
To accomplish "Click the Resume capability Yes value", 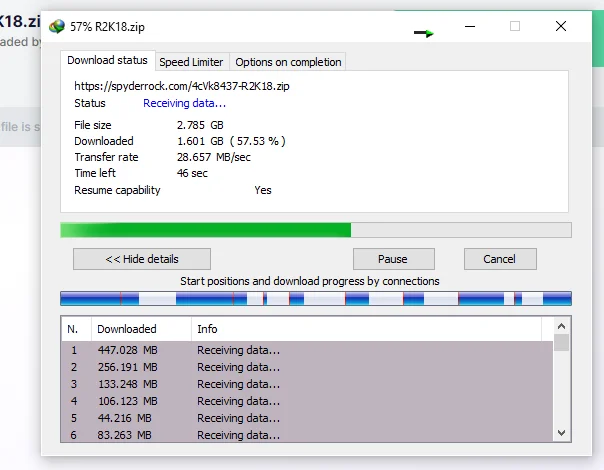I will 263,190.
